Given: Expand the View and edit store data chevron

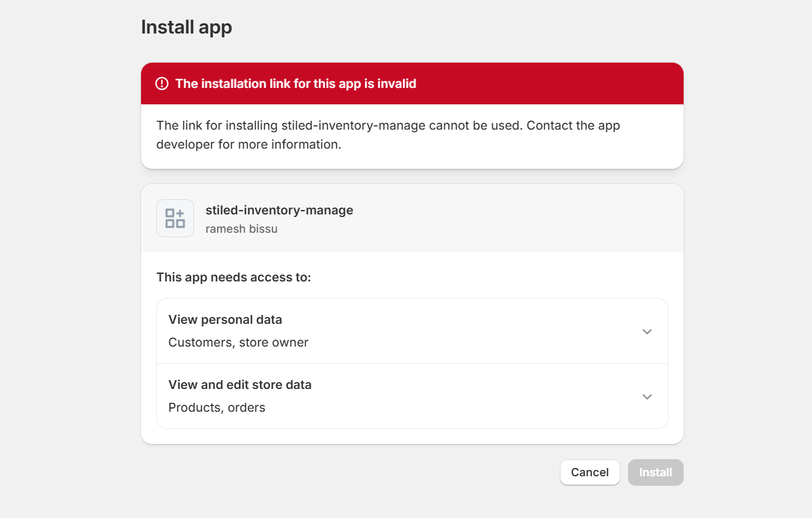Looking at the screenshot, I should tap(647, 397).
